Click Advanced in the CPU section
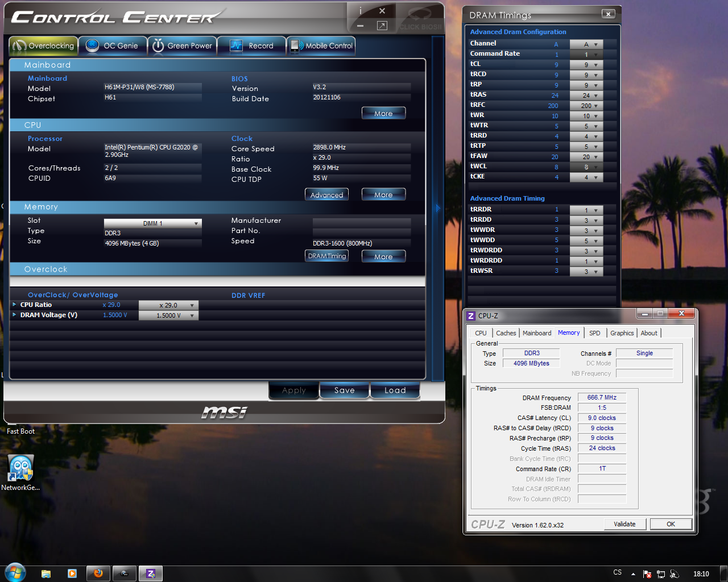 tap(326, 194)
